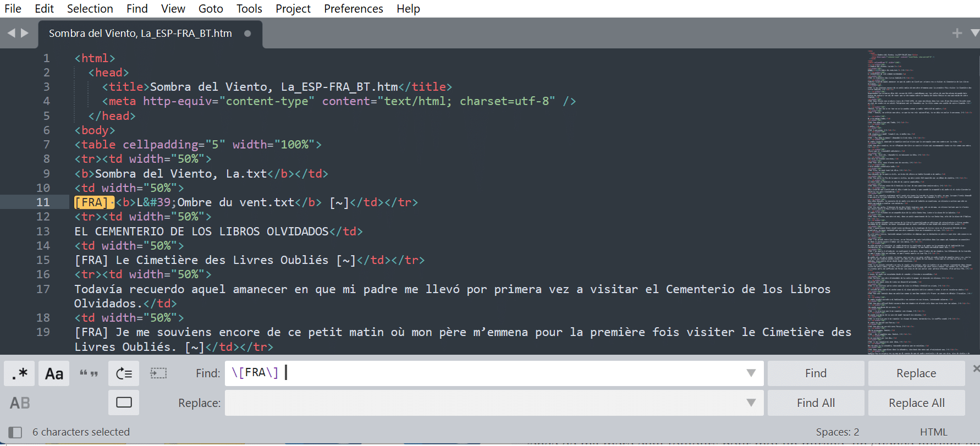980x446 pixels.
Task: Open the Project menu
Action: tap(293, 9)
